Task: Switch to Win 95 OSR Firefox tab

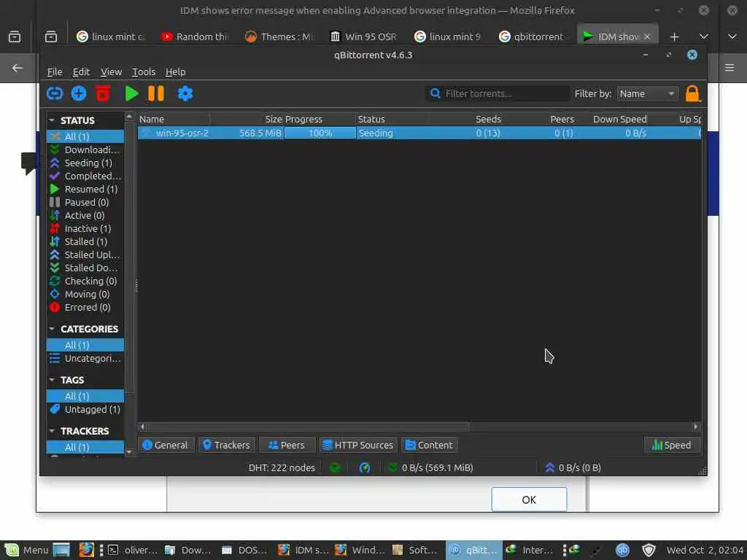Action: coord(365,36)
